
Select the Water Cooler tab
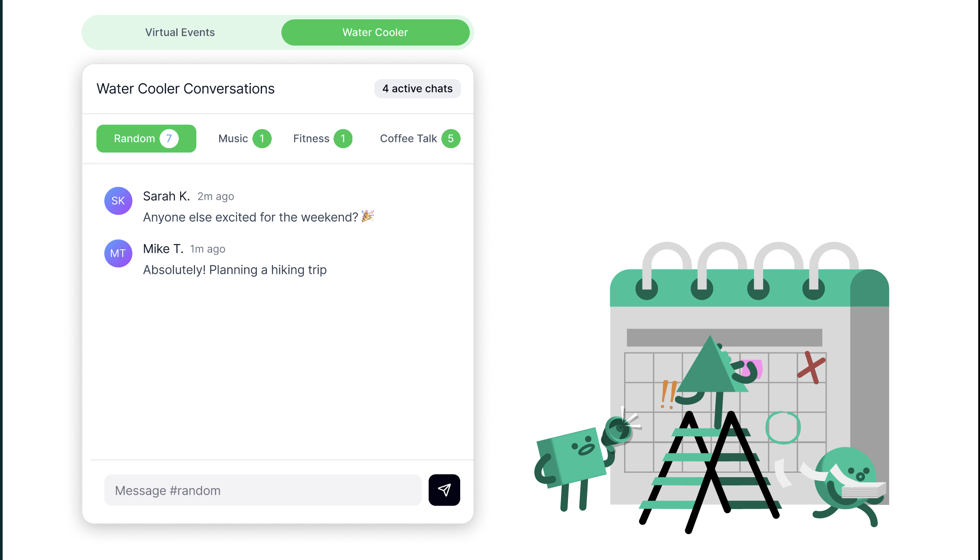(x=375, y=32)
